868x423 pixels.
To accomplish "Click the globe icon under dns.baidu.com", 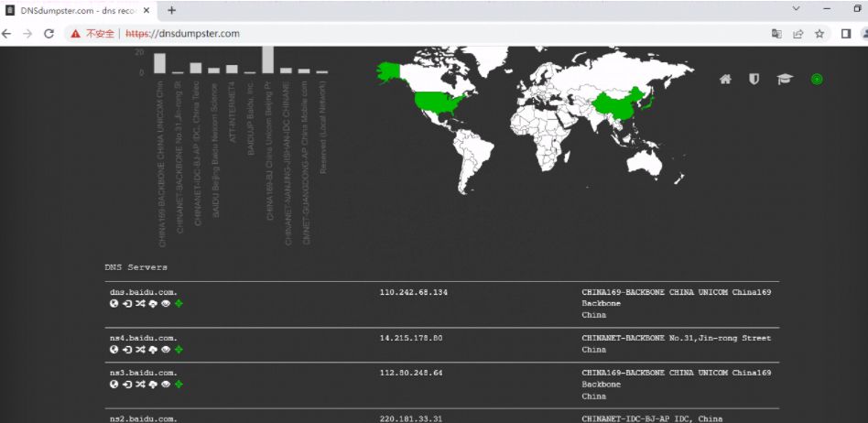I will point(114,303).
